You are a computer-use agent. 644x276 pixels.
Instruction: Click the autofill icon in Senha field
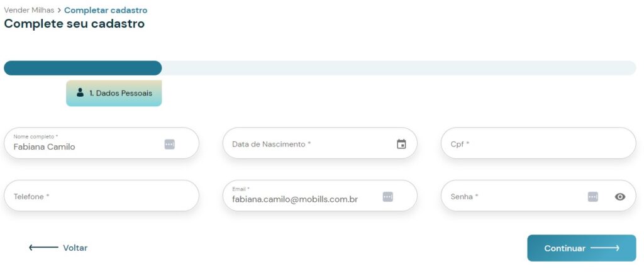592,197
